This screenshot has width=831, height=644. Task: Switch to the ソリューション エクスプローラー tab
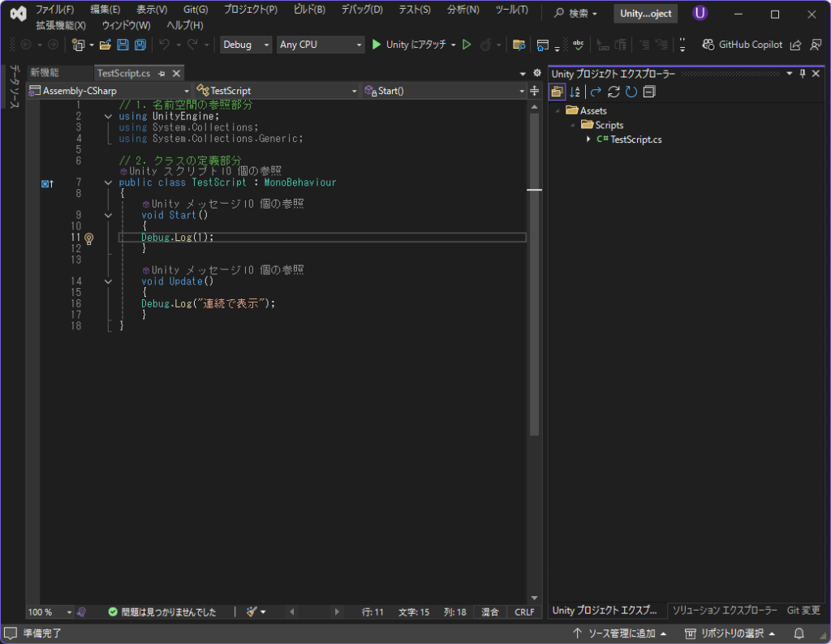coord(724,610)
